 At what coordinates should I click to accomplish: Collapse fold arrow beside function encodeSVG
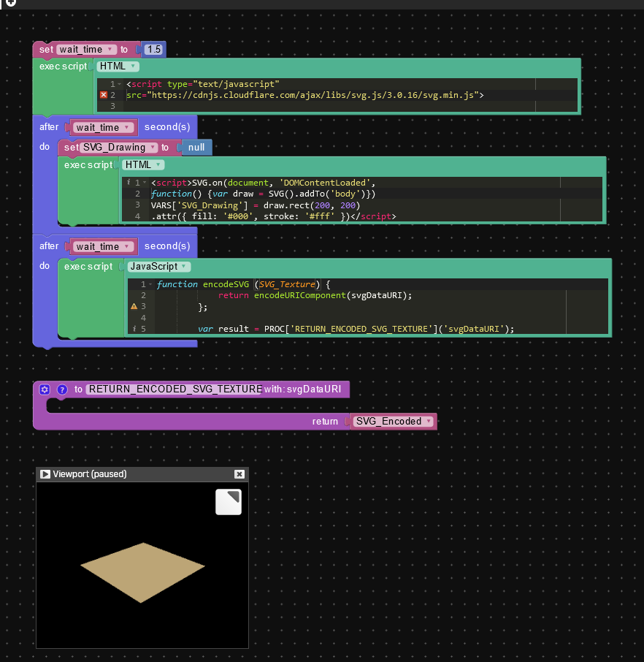[150, 284]
